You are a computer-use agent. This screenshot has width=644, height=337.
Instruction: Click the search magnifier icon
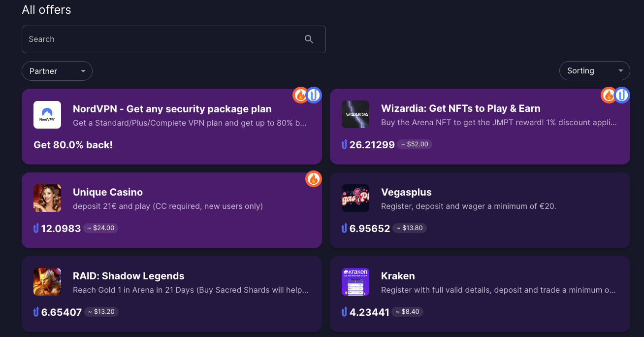pyautogui.click(x=309, y=39)
